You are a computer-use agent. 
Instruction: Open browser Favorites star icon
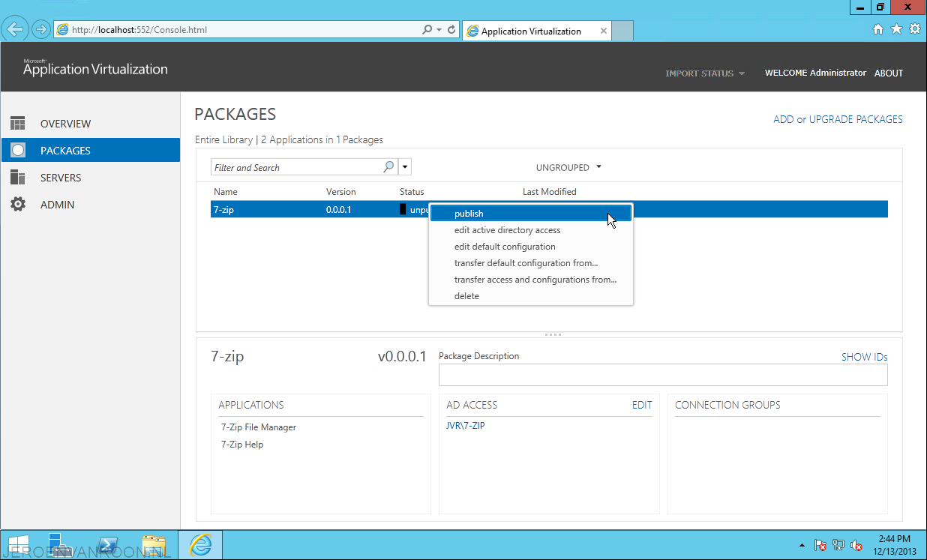pyautogui.click(x=896, y=29)
